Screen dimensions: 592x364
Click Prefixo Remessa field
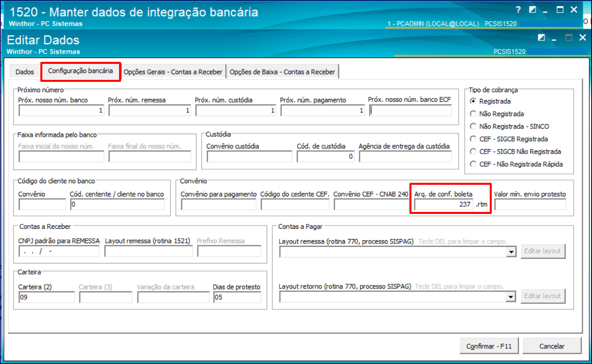(229, 251)
